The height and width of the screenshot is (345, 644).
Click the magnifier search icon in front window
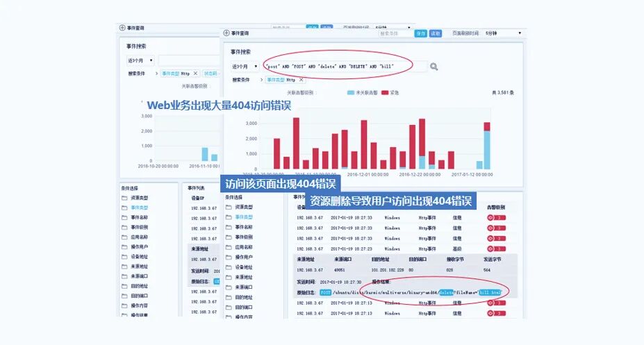tap(434, 67)
